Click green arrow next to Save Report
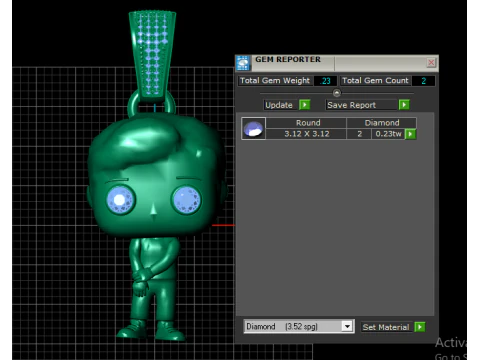Viewport: 480px width, 360px height. tap(404, 105)
